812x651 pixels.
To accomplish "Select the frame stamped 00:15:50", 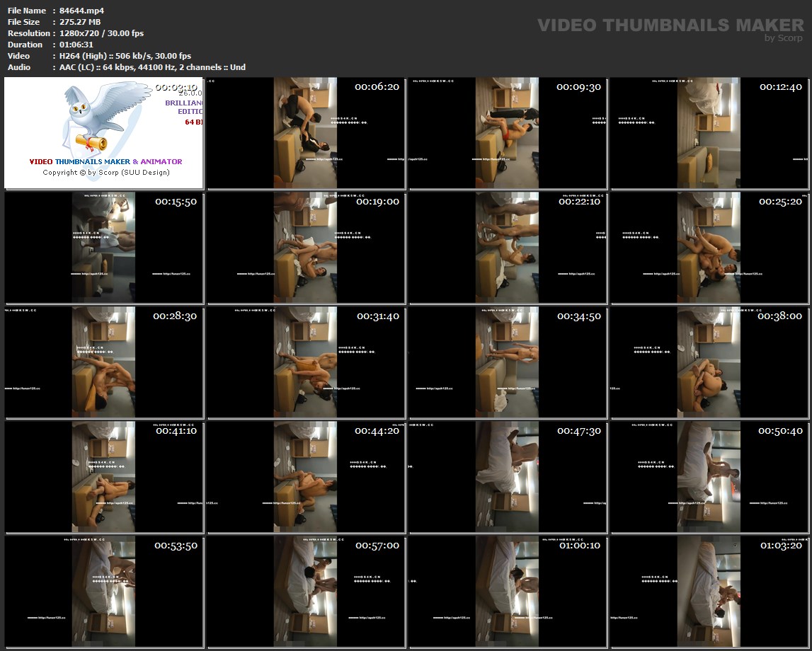I will (x=103, y=248).
